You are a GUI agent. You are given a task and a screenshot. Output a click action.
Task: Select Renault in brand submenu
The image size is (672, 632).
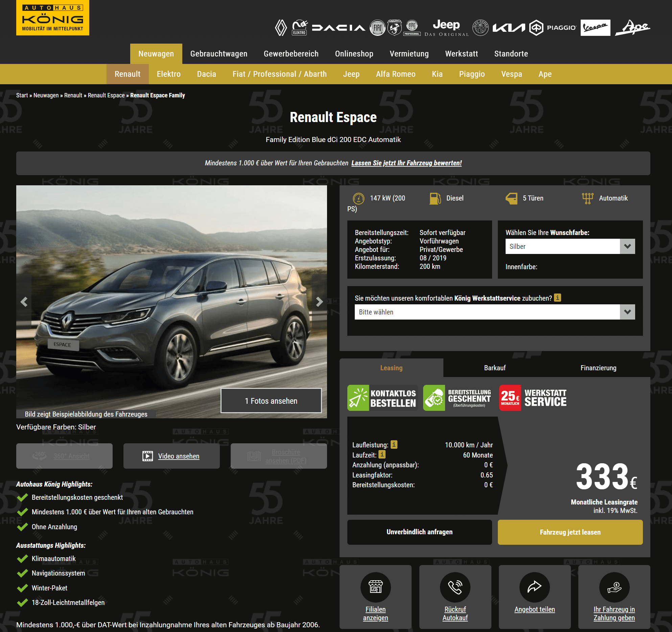click(128, 74)
